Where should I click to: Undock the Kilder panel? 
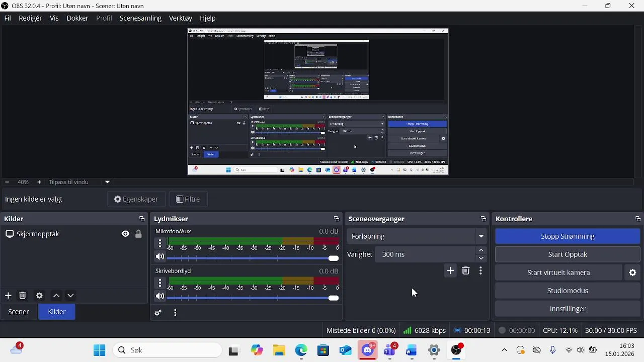coord(142,219)
